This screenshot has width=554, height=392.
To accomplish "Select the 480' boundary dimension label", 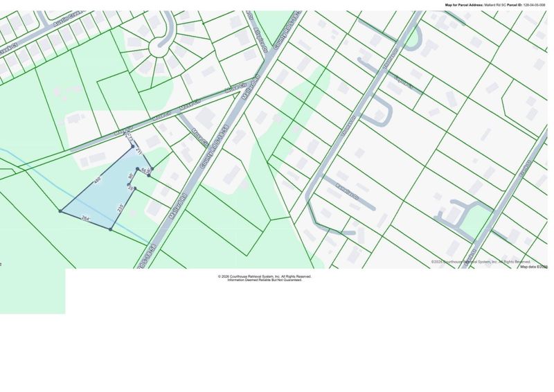I will (98, 180).
